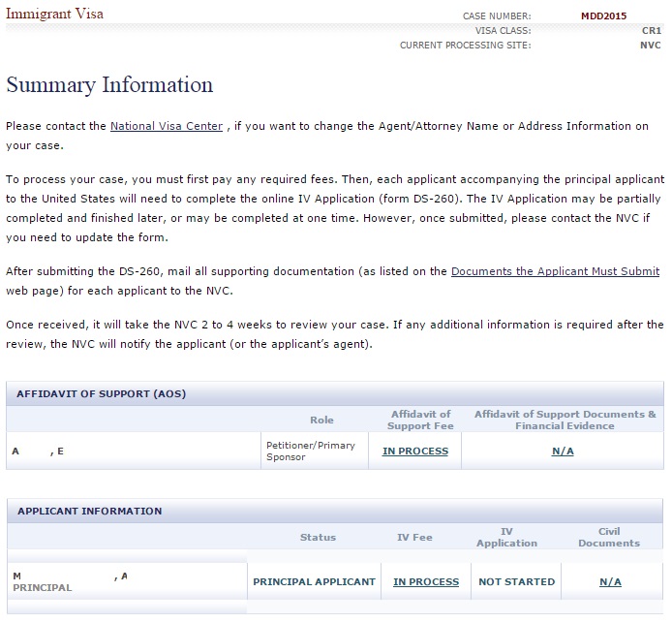Click N/A under Affidavit of Support Documents

563,452
